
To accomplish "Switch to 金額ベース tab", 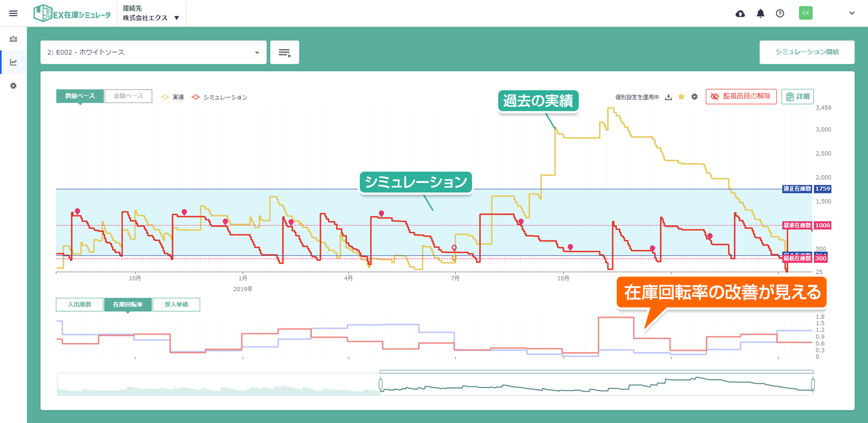I will click(129, 96).
